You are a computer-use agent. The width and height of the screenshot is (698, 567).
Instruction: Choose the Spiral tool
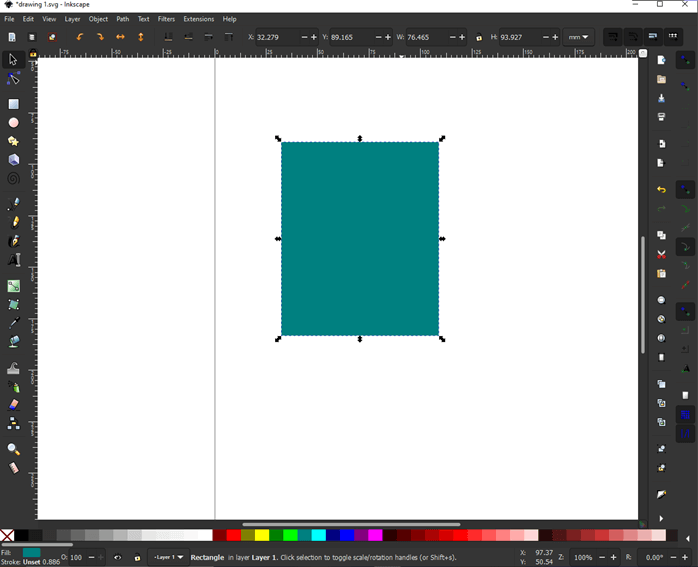point(13,179)
